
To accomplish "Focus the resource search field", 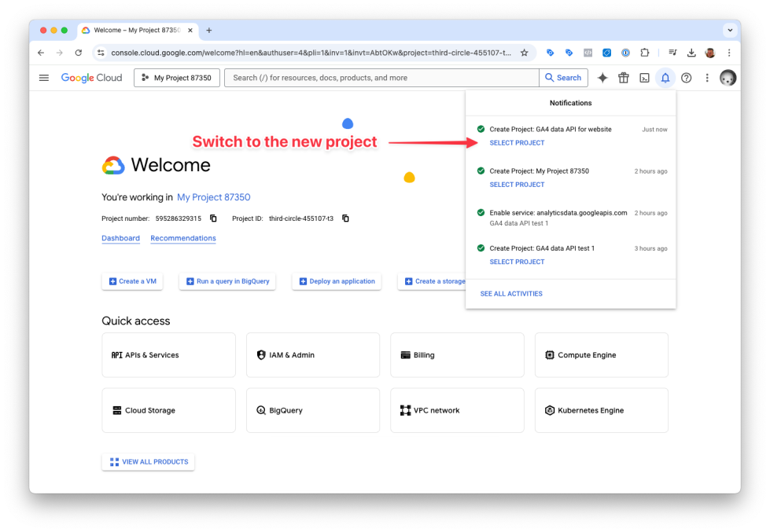I will pyautogui.click(x=381, y=78).
